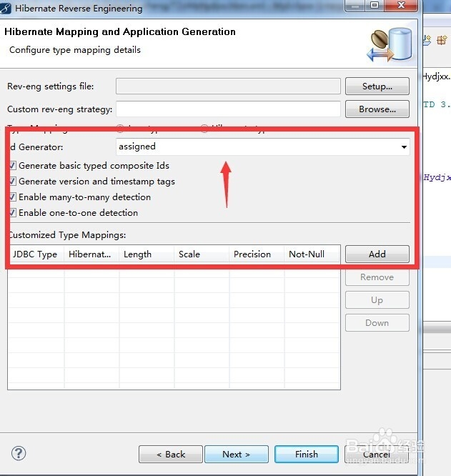Open the help question mark icon

[19, 454]
